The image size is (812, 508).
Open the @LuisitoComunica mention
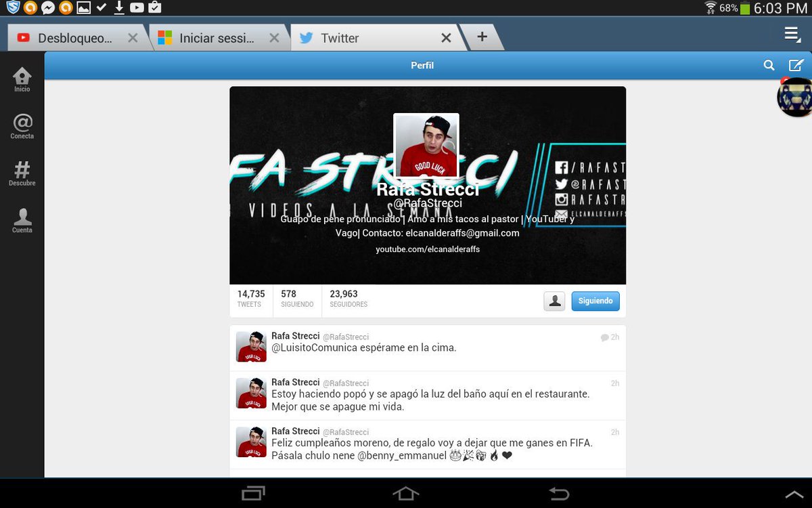[x=313, y=347]
